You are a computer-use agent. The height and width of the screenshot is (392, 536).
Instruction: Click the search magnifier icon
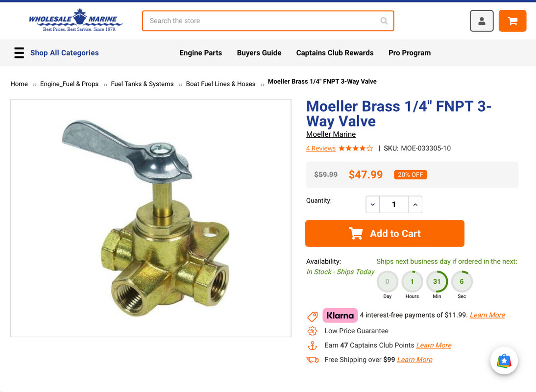pos(384,21)
